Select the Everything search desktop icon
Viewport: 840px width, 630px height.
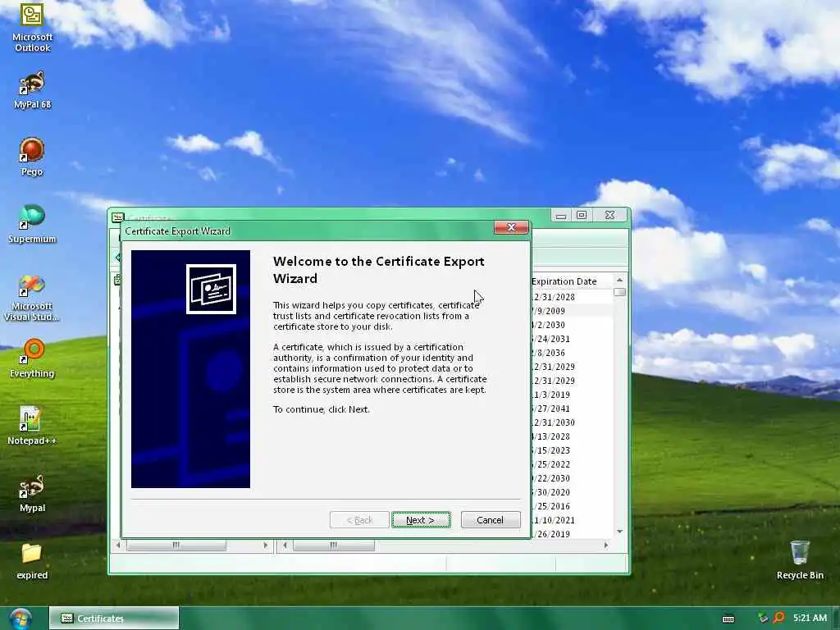point(32,359)
